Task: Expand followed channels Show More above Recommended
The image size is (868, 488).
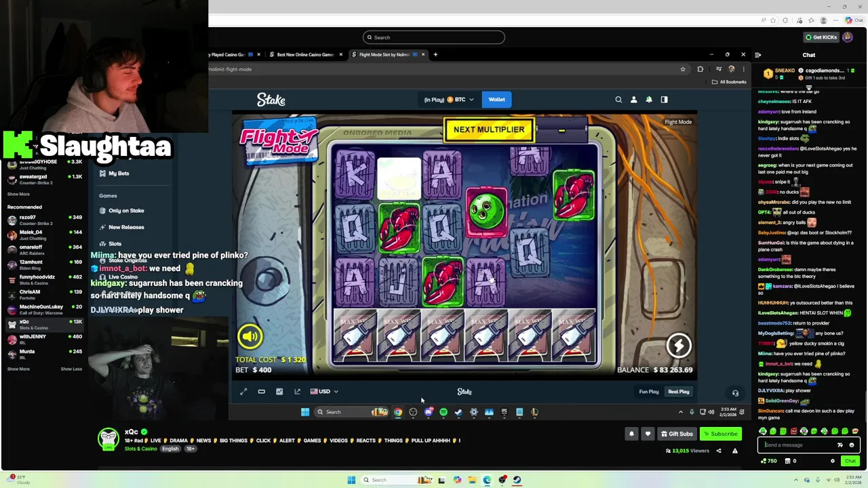Action: 18,195
